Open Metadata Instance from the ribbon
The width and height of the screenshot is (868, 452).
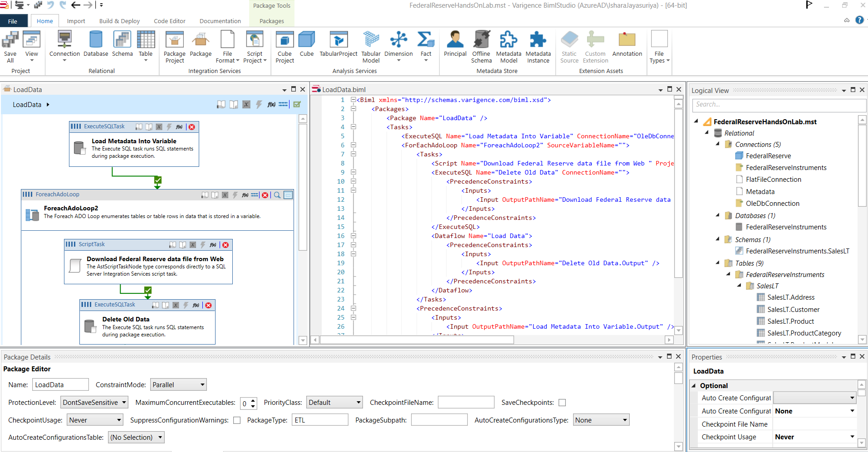pyautogui.click(x=538, y=45)
